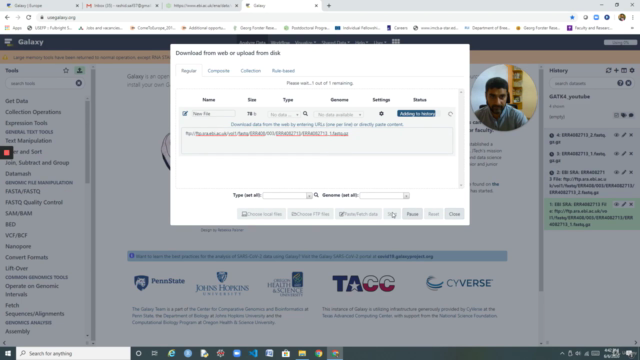Click the URL paste text area
The image size is (640, 360).
[317, 140]
